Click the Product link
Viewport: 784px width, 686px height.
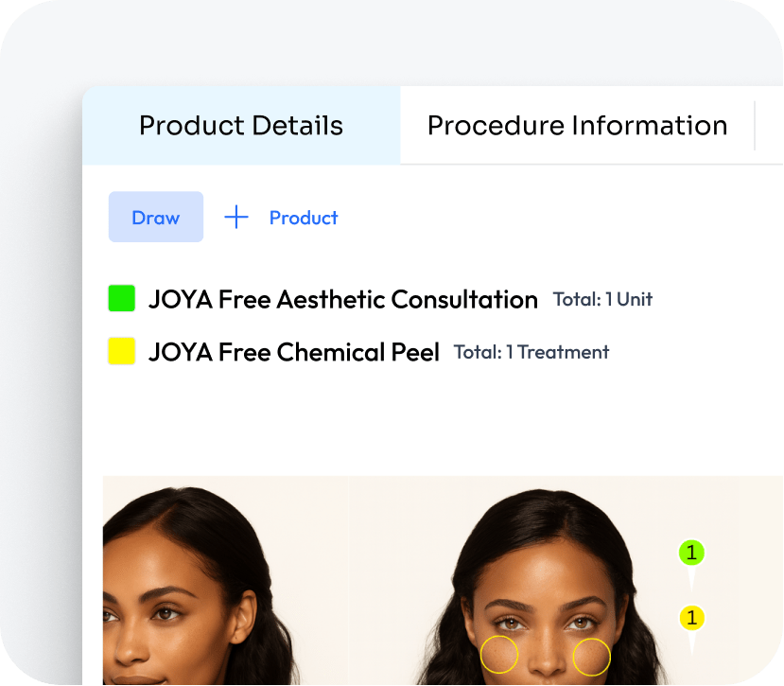304,218
